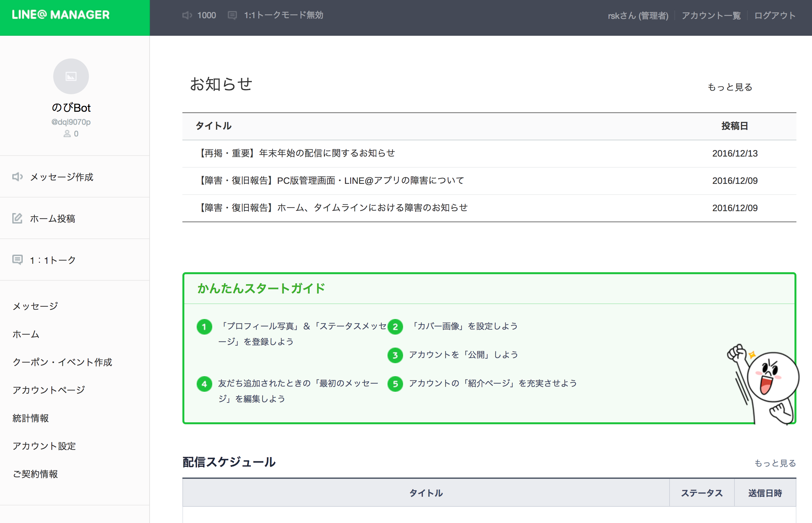The width and height of the screenshot is (812, 523).
Task: Click the green number 1 guide step
Action: click(x=204, y=327)
